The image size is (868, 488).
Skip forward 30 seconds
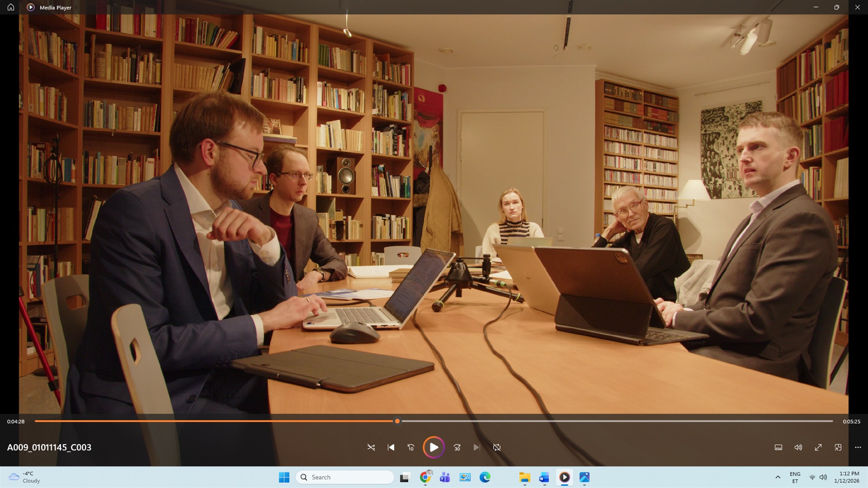(457, 447)
